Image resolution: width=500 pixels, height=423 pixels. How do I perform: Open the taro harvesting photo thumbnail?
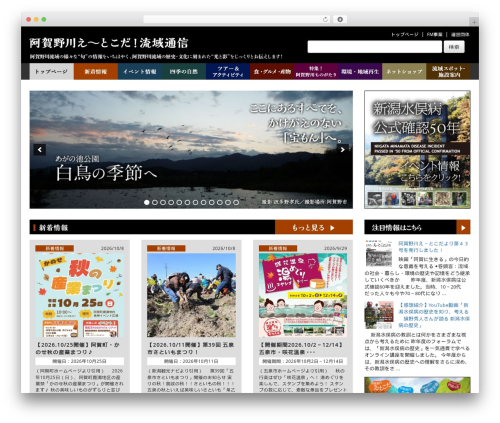191,295
